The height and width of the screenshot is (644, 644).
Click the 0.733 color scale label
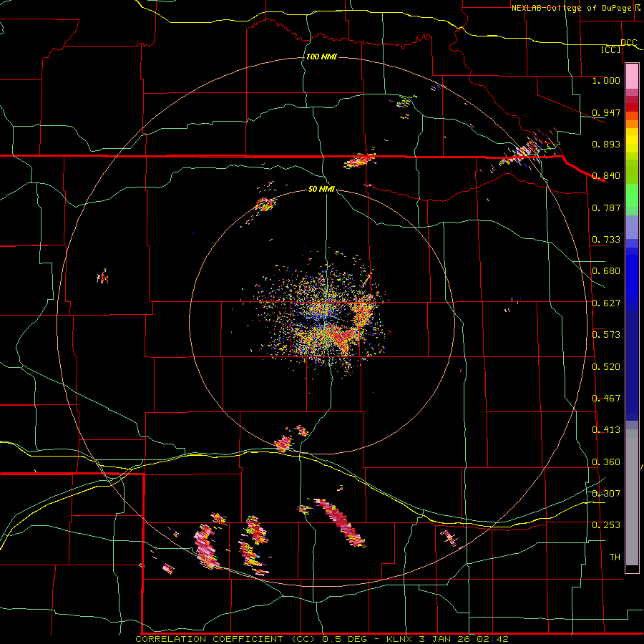pyautogui.click(x=606, y=240)
